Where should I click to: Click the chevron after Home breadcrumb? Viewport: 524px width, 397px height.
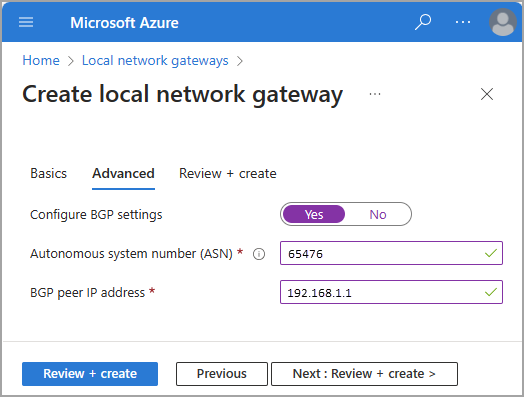click(71, 61)
